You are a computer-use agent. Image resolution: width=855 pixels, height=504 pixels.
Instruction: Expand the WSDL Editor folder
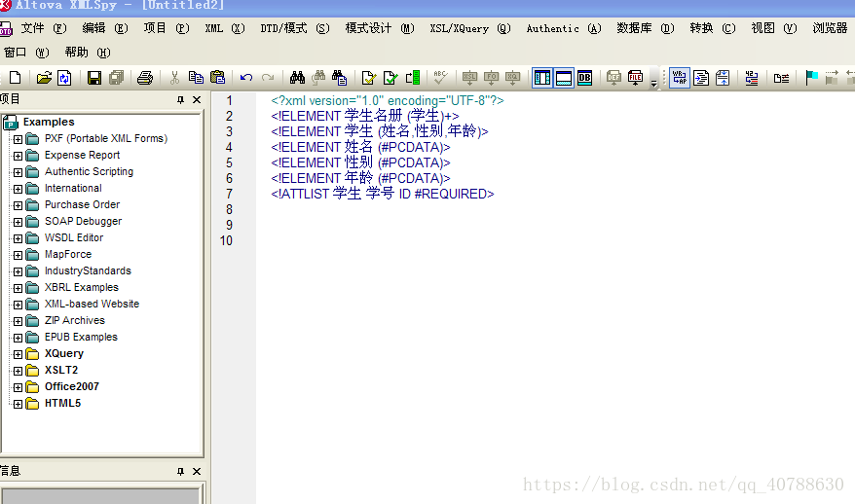tap(18, 238)
